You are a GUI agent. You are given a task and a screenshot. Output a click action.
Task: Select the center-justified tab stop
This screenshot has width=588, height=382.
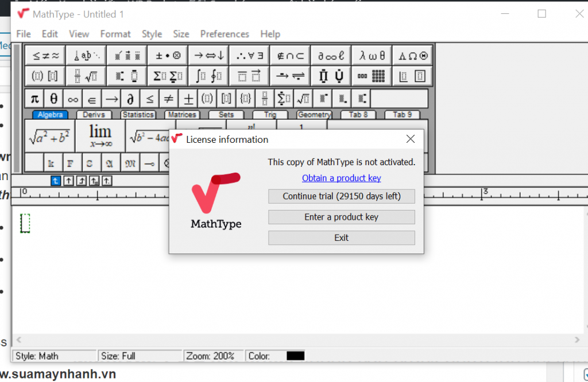pos(68,181)
